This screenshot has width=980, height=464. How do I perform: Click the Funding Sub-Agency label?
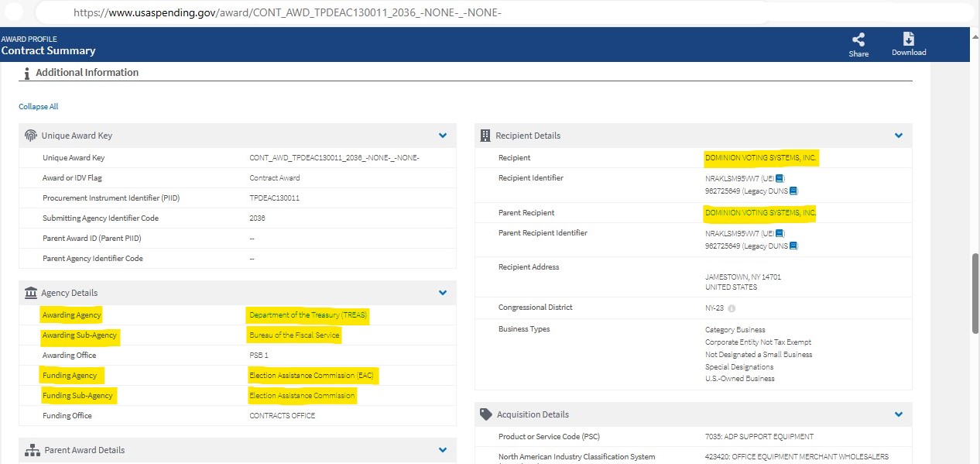78,396
